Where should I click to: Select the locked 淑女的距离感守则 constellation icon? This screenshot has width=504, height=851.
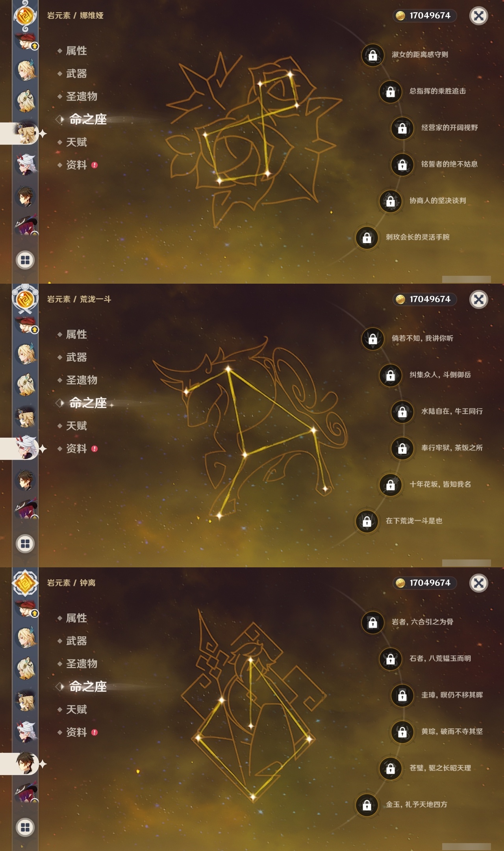pyautogui.click(x=373, y=55)
